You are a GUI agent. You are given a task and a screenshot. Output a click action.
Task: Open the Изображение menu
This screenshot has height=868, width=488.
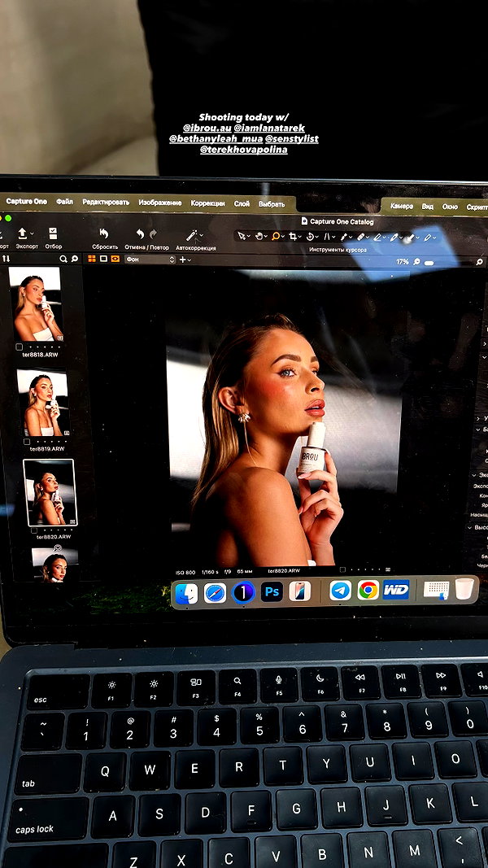pyautogui.click(x=160, y=203)
